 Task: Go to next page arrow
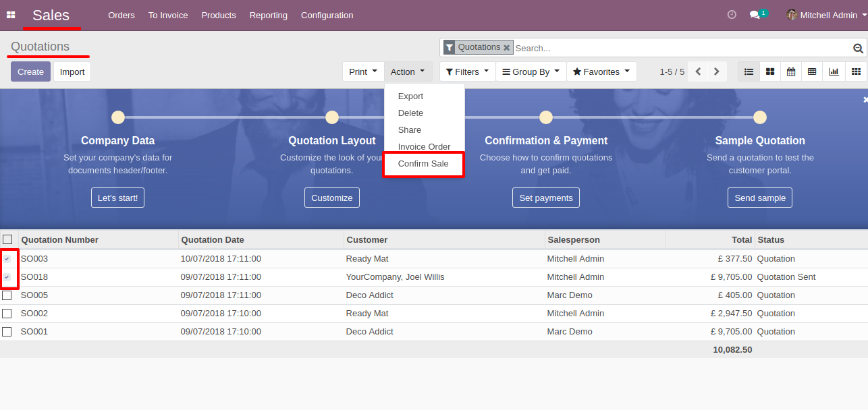(x=717, y=71)
